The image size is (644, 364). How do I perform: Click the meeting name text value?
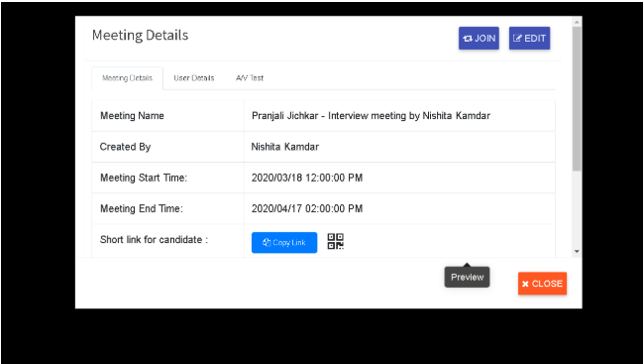pos(371,116)
